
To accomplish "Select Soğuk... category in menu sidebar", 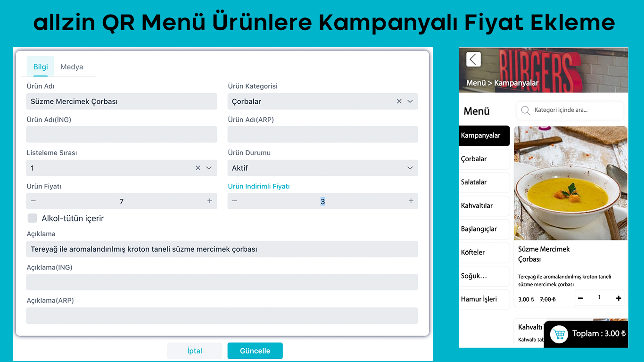I will tap(484, 276).
